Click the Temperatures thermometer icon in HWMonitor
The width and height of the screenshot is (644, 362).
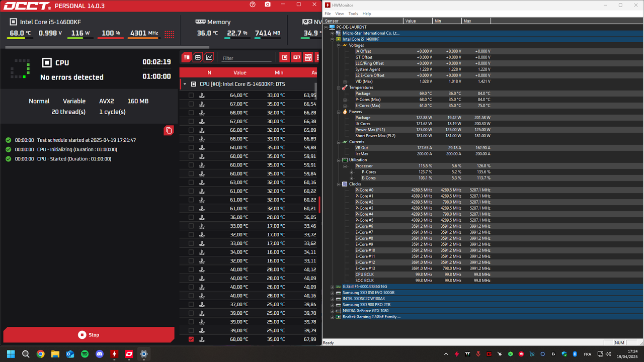click(x=345, y=87)
